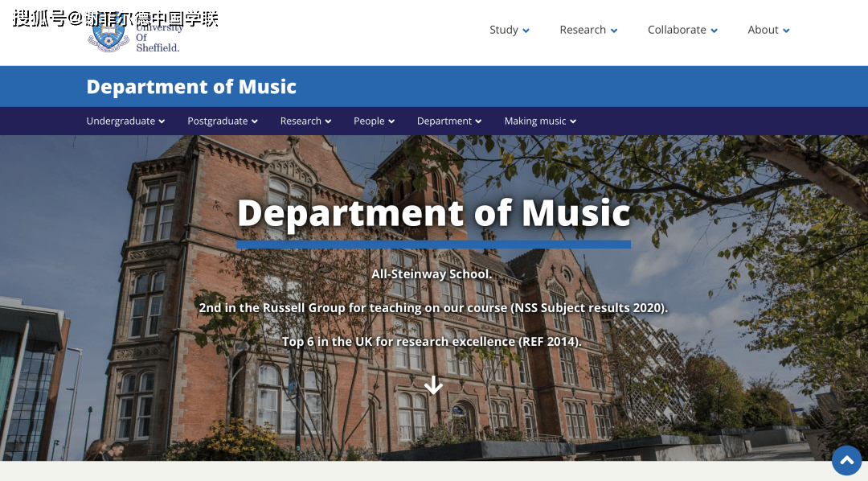Image resolution: width=868 pixels, height=481 pixels.
Task: Click the Department of Music banner link
Action: [x=191, y=86]
